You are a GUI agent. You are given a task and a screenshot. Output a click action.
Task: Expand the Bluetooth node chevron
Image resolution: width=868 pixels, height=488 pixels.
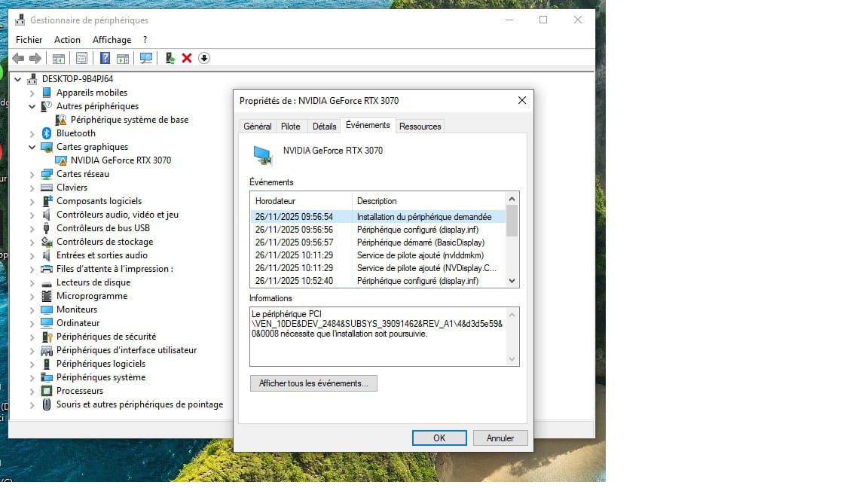tap(32, 133)
